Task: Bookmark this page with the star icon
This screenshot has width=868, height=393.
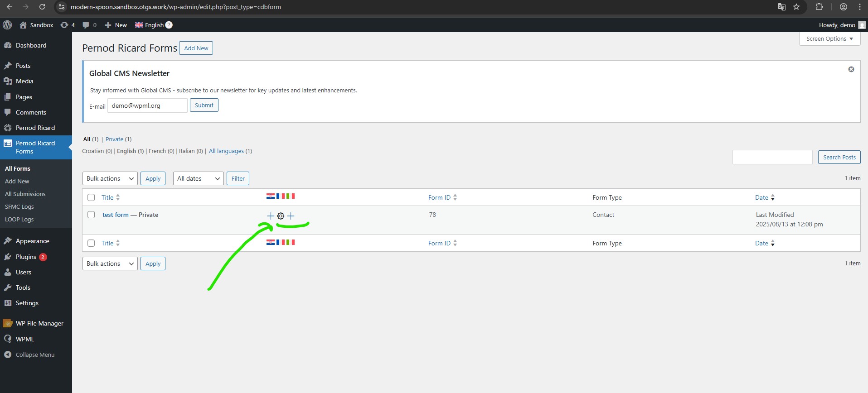Action: (796, 7)
